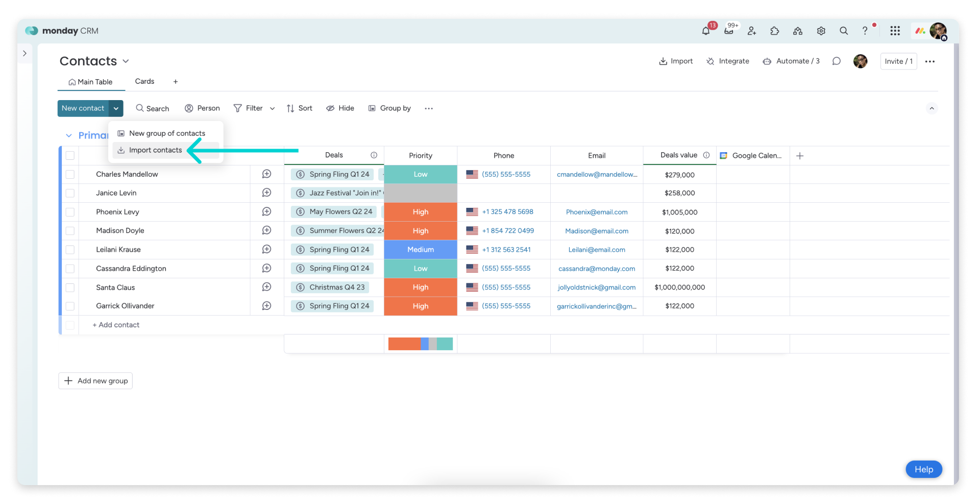This screenshot has width=980, height=504.
Task: Open conversation for Charles Mandellow
Action: click(x=266, y=174)
